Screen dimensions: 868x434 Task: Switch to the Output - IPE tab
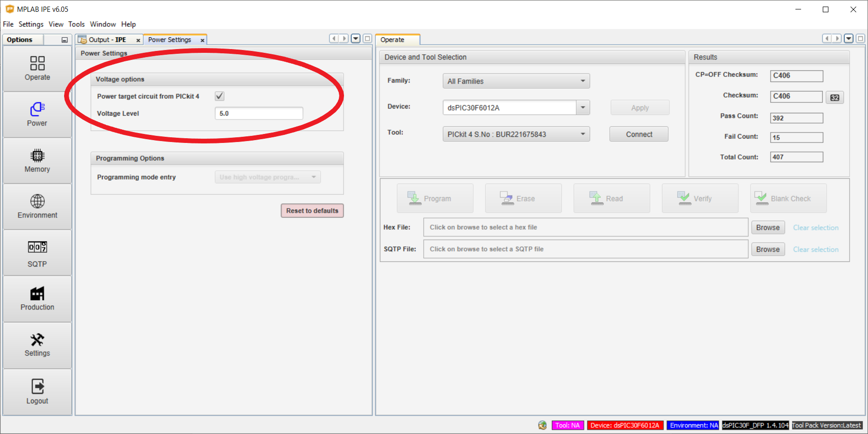pyautogui.click(x=107, y=40)
